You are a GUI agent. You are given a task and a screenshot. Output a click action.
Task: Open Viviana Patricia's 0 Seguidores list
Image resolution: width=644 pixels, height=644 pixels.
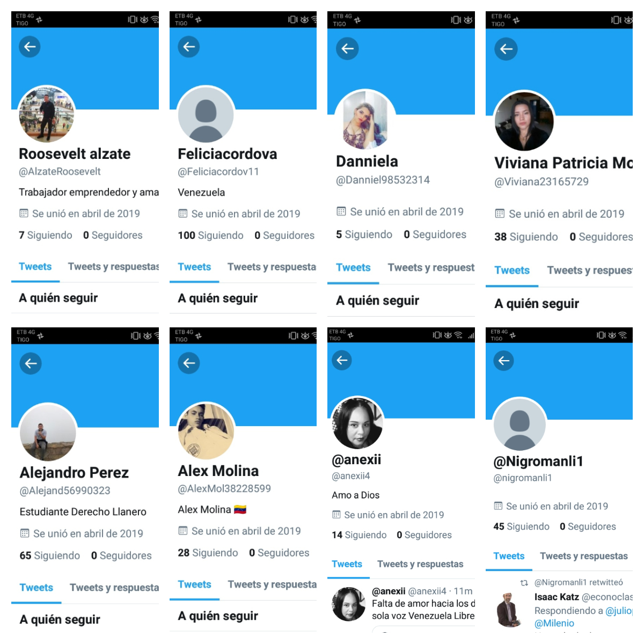[601, 237]
